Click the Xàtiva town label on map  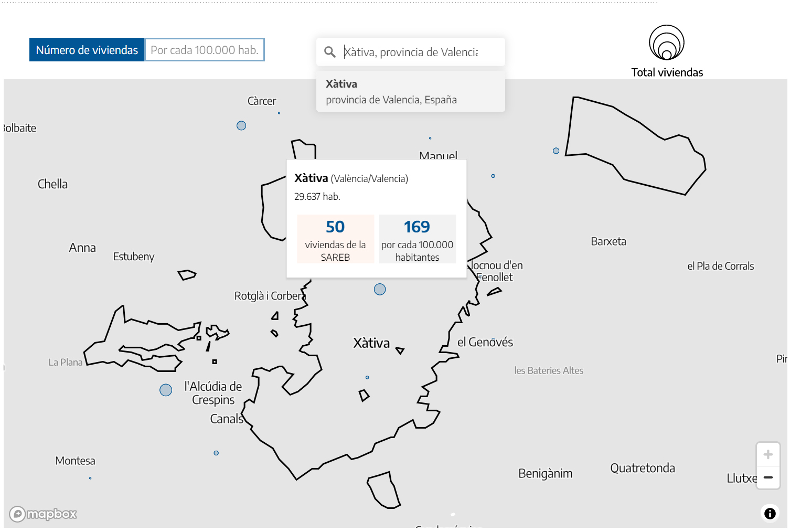click(371, 343)
